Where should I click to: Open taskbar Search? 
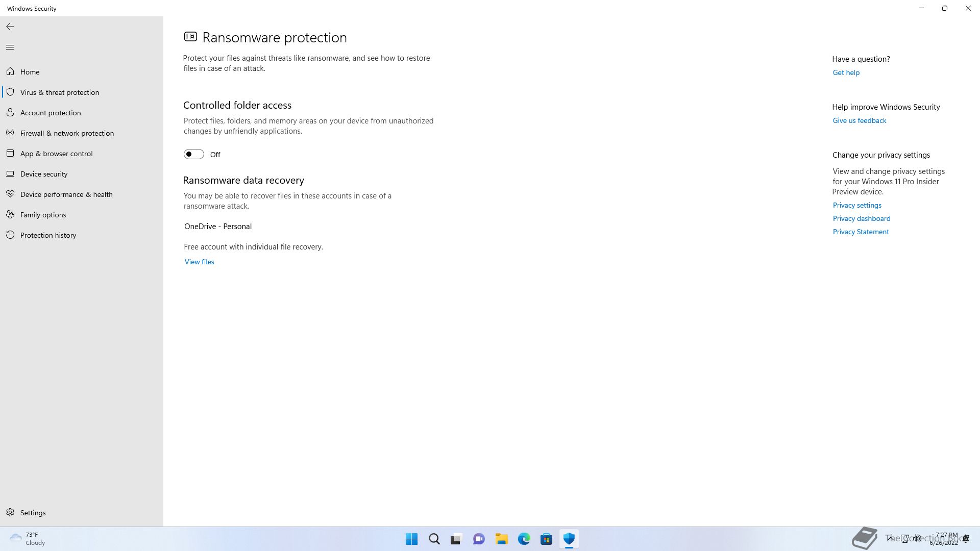coord(434,539)
